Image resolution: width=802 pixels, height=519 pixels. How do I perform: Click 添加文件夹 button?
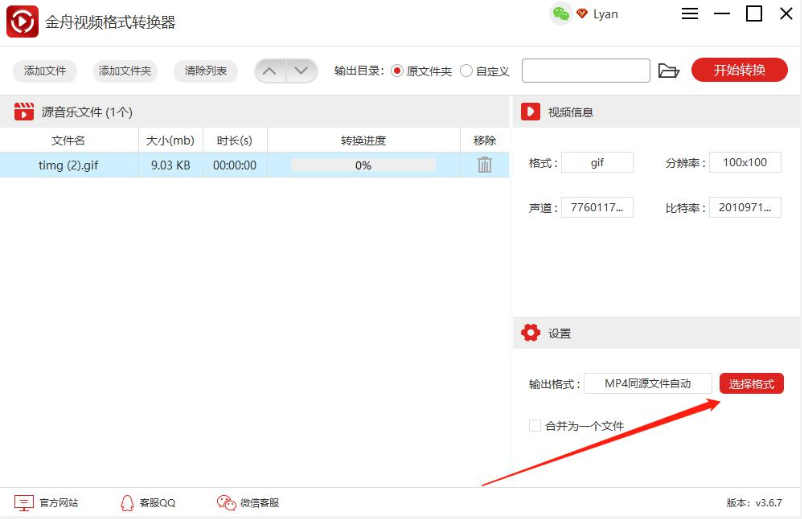125,71
